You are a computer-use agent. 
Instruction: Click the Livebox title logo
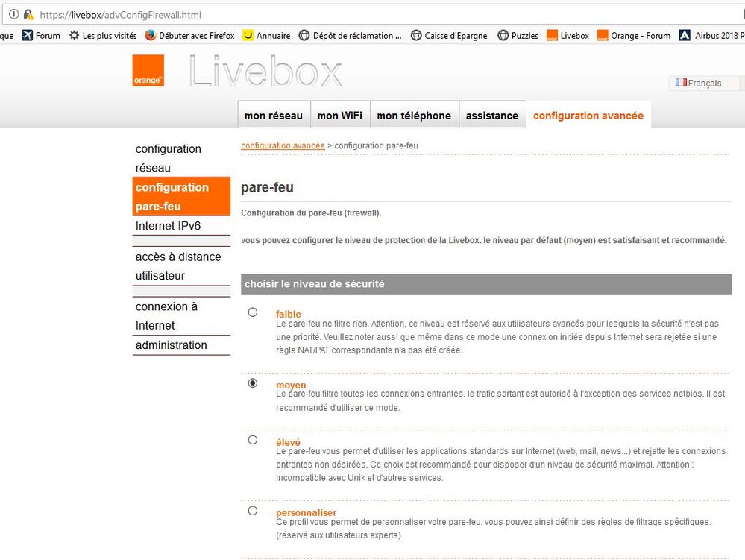point(265,71)
